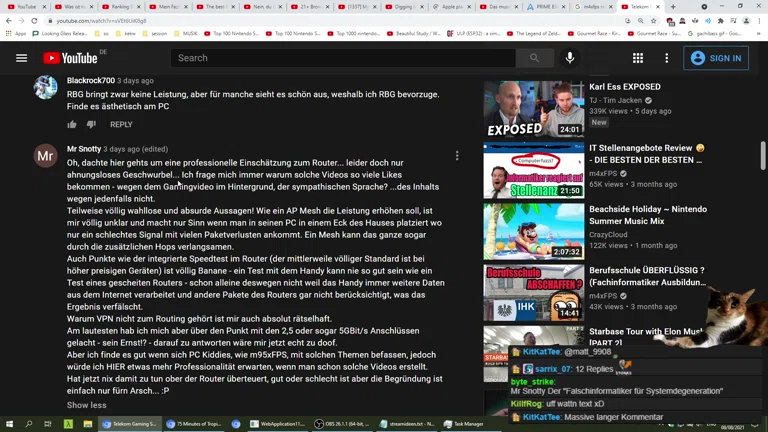Viewport: 768px width, 432px height.
Task: Click Mr Snotty's avatar
Action: [x=45, y=156]
